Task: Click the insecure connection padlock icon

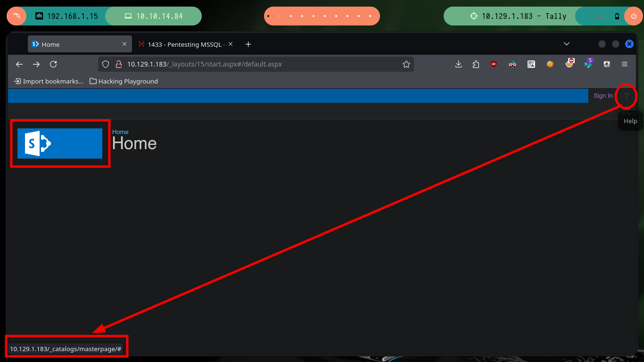Action: click(118, 64)
